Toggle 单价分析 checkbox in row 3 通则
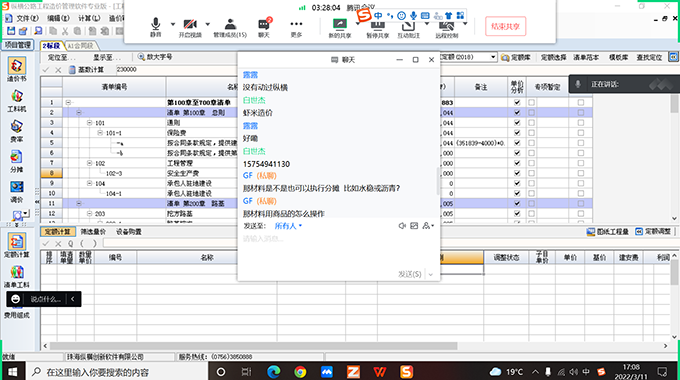The image size is (680, 380). 517,123
